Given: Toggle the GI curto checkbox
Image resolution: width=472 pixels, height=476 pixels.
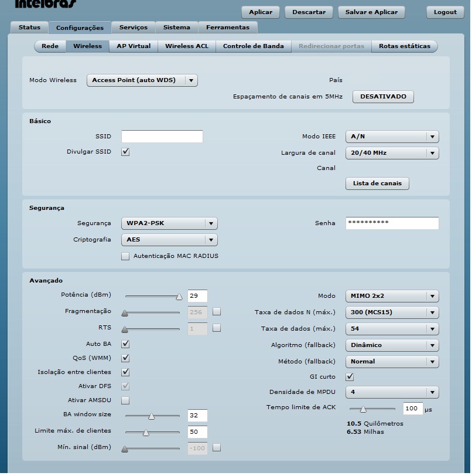Looking at the screenshot, I should (x=350, y=377).
